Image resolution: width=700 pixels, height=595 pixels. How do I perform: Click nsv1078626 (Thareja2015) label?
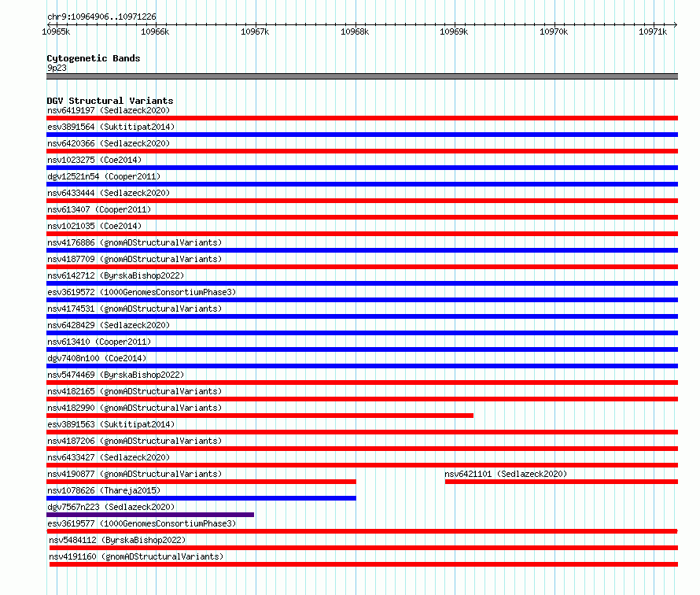(104, 490)
